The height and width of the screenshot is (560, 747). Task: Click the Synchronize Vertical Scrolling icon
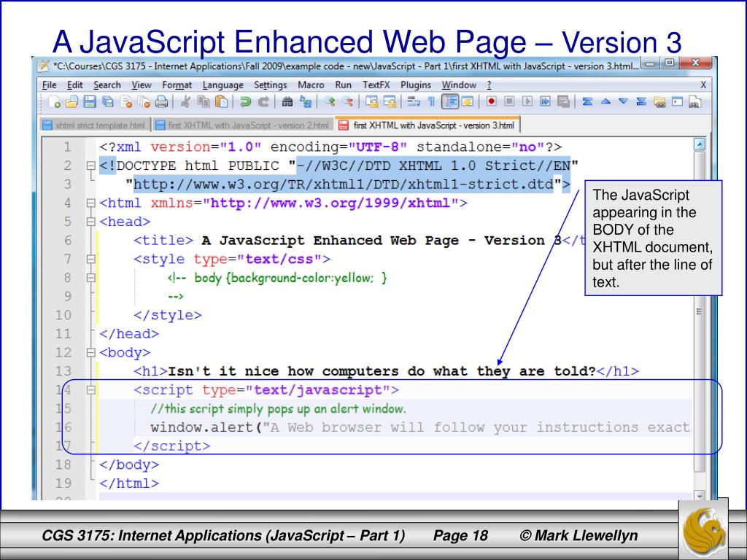pos(371,102)
